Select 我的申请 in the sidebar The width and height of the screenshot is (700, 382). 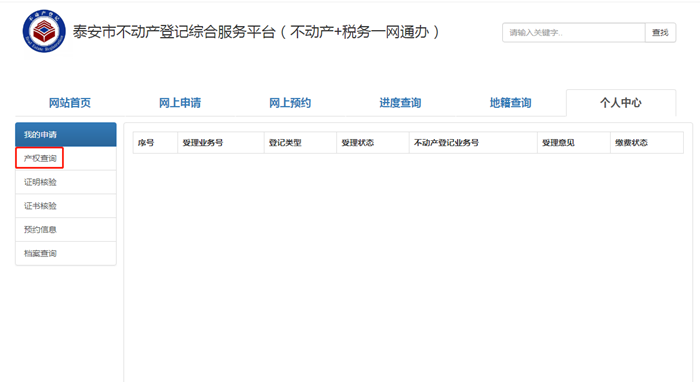(66, 135)
